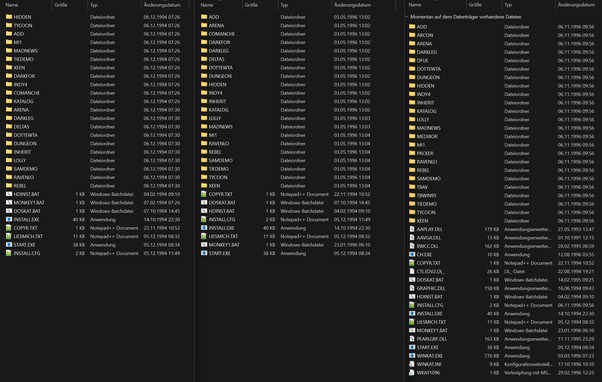
Task: Click the CH.EXE application icon
Action: click(x=412, y=255)
